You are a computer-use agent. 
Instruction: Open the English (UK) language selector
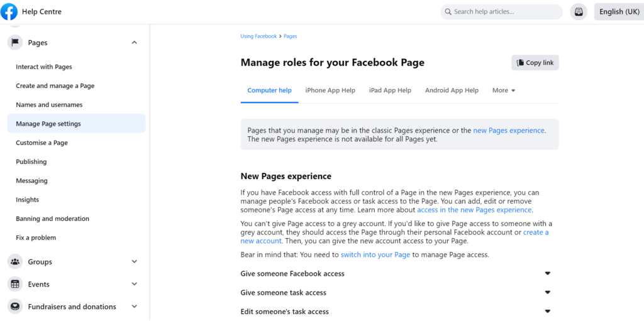[619, 12]
